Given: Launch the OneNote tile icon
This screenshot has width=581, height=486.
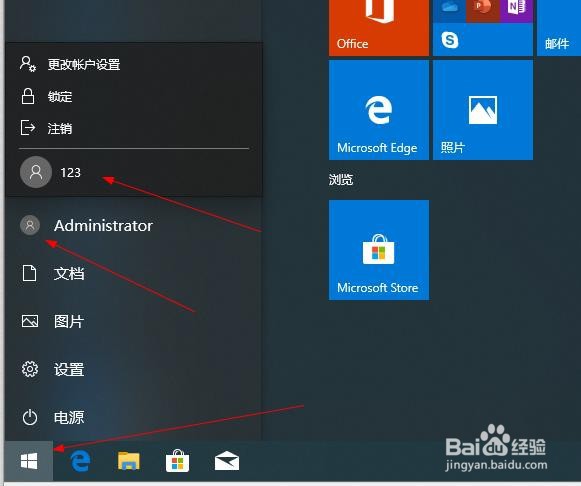Looking at the screenshot, I should tap(517, 10).
